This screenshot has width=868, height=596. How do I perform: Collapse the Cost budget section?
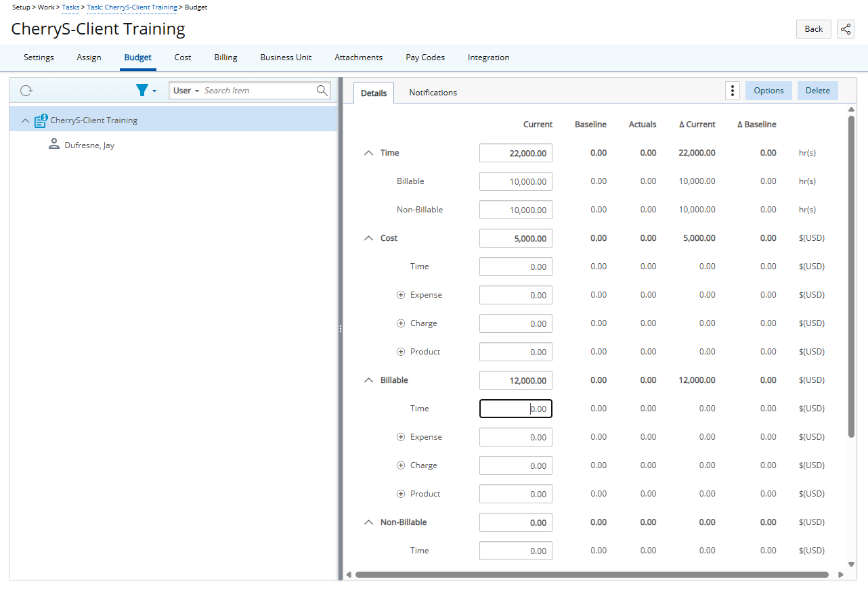pyautogui.click(x=369, y=238)
